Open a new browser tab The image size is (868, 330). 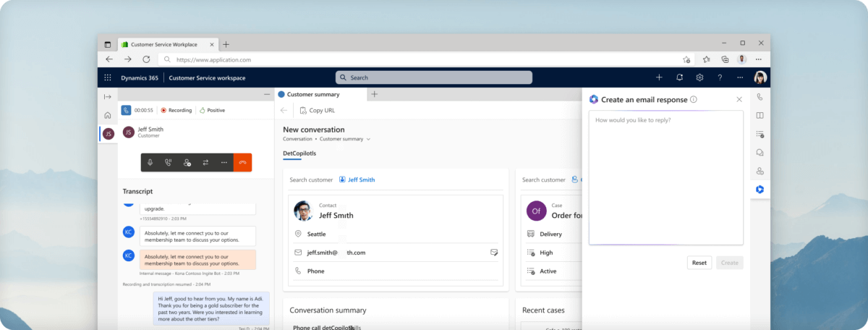click(x=226, y=44)
